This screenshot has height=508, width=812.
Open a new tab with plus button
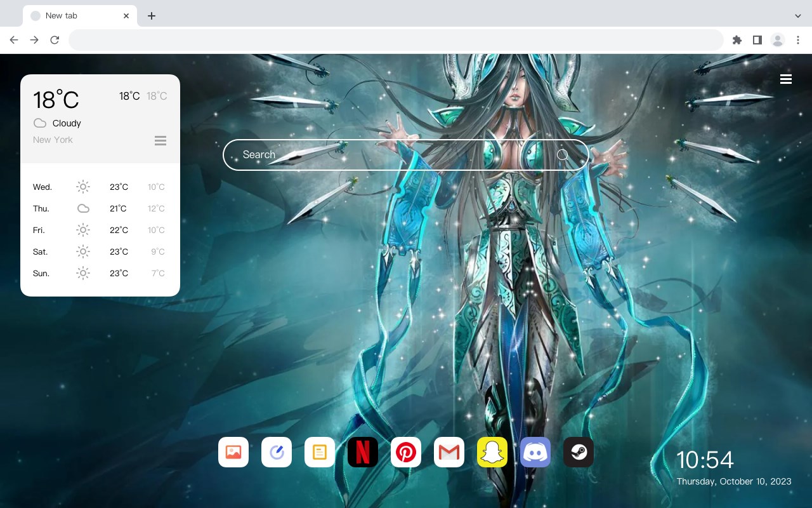pos(151,16)
